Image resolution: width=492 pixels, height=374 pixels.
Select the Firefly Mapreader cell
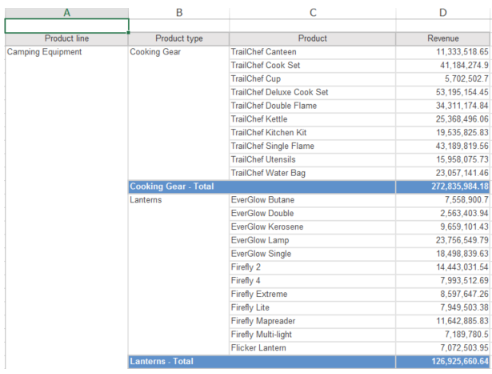click(312, 321)
